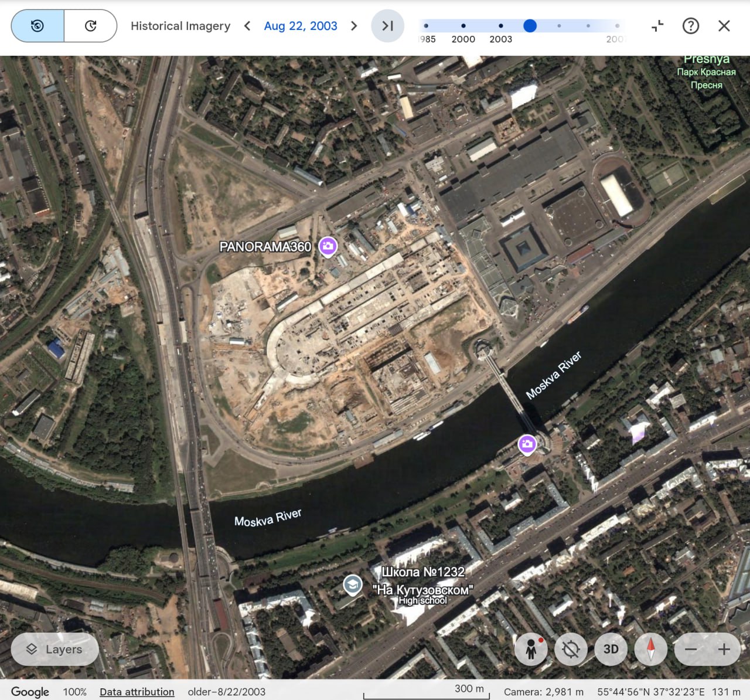Select the Historical Imagery toggle button
Image resolution: width=750 pixels, height=700 pixels.
coord(37,26)
